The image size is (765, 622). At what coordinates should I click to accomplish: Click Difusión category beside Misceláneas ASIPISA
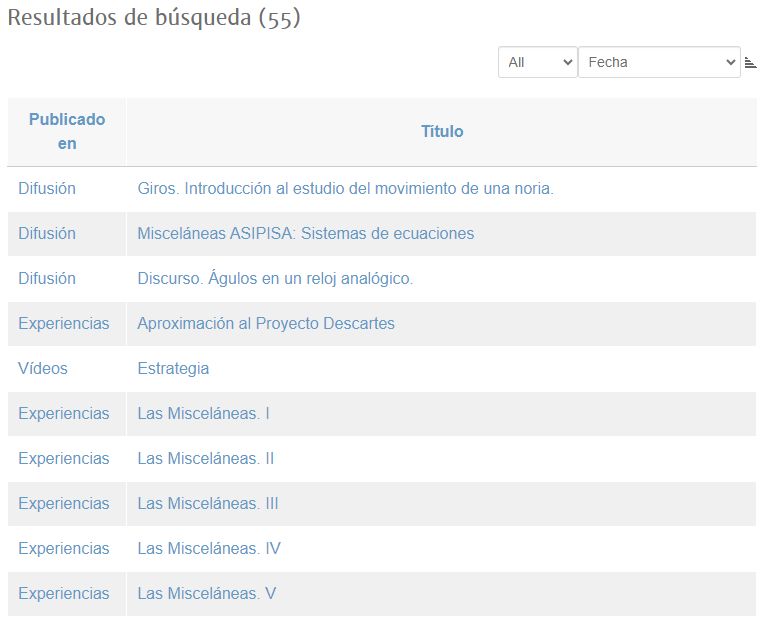pyautogui.click(x=47, y=234)
